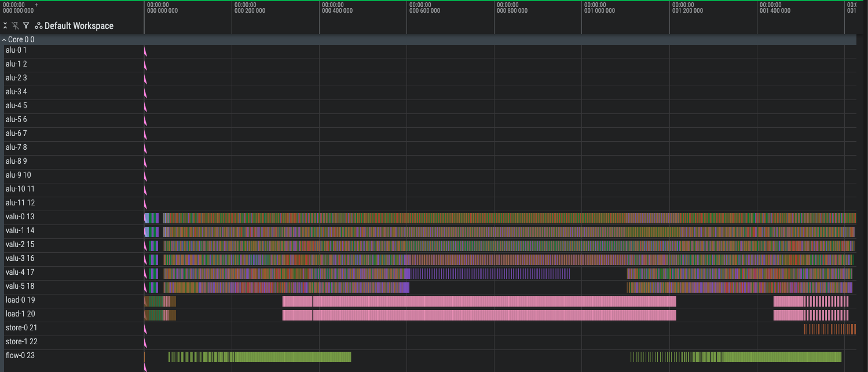
Task: Click the collapse-all tracks icon
Action: click(x=5, y=25)
